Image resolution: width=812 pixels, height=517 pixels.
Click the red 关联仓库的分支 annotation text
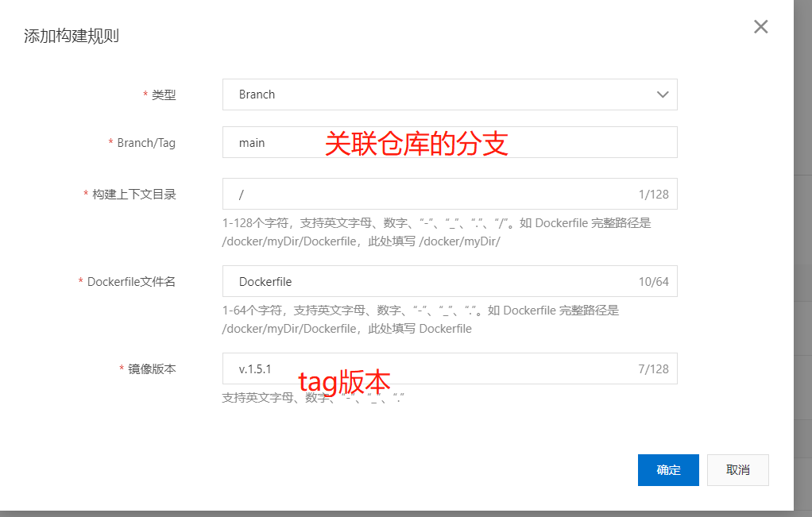pos(416,144)
